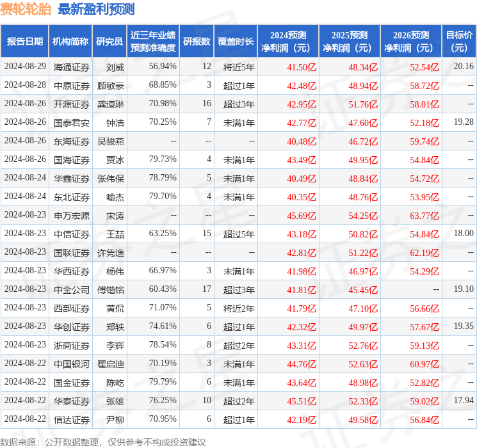
Task: Select the 华创证券 institution cell
Action: click(72, 327)
